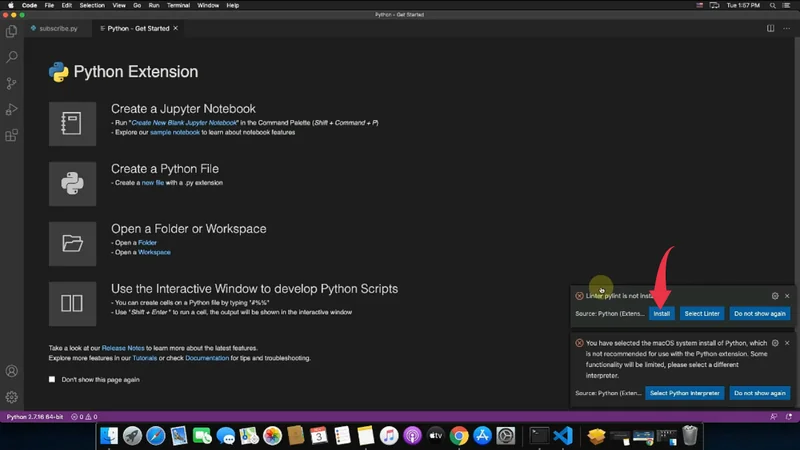Open the Extensions view
The height and width of the screenshot is (450, 800).
coord(12,135)
